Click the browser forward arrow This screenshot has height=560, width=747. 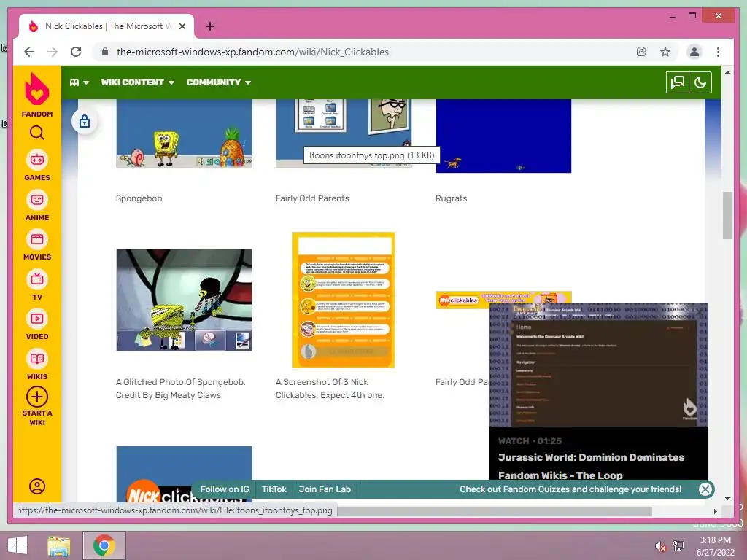pos(53,52)
